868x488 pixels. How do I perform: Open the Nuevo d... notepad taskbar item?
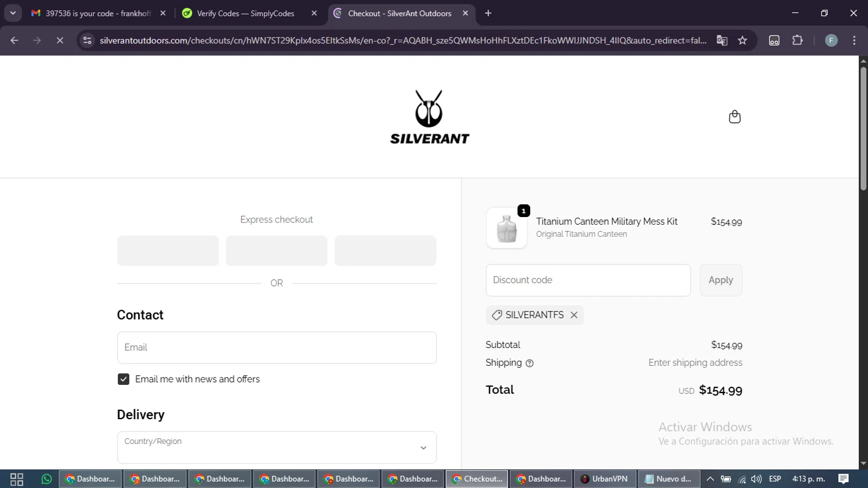pyautogui.click(x=668, y=479)
